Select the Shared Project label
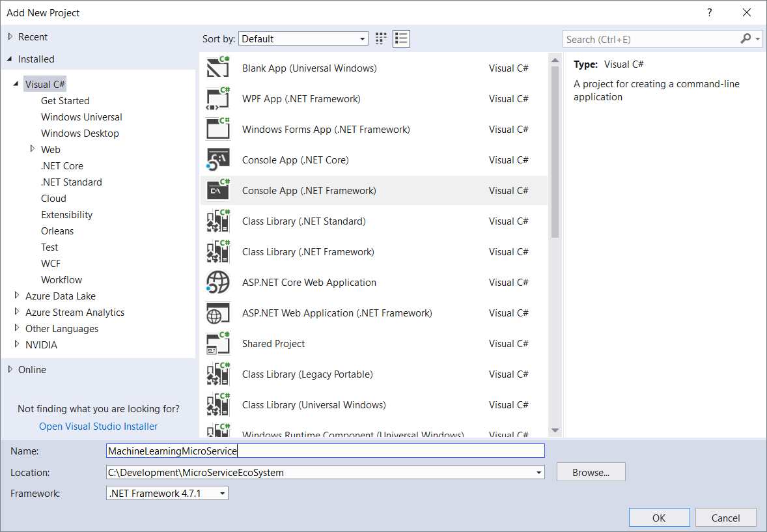This screenshot has width=767, height=532. [273, 344]
